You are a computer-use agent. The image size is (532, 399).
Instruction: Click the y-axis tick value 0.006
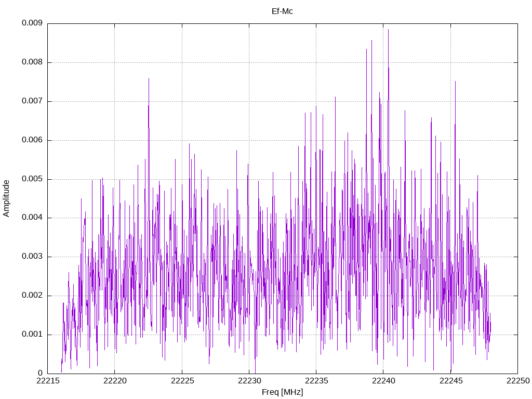pos(32,140)
